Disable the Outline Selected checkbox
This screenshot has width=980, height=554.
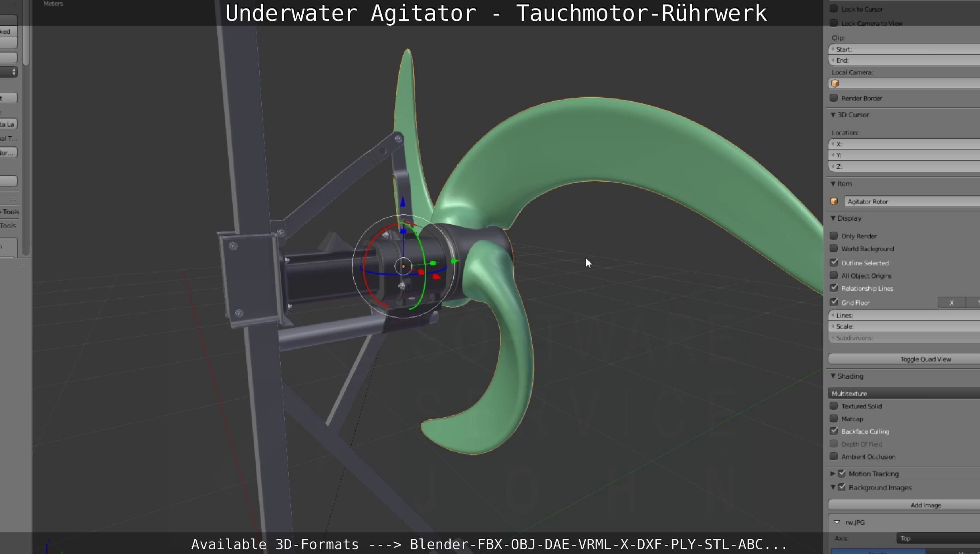pos(834,263)
